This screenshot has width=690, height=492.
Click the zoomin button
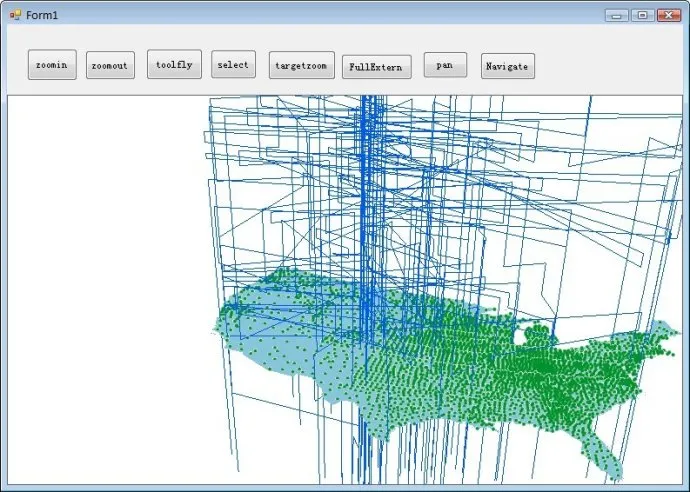(x=52, y=65)
